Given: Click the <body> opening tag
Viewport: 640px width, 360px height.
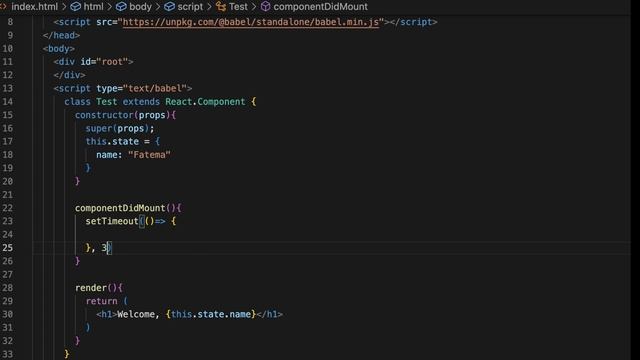Looking at the screenshot, I should pos(59,49).
